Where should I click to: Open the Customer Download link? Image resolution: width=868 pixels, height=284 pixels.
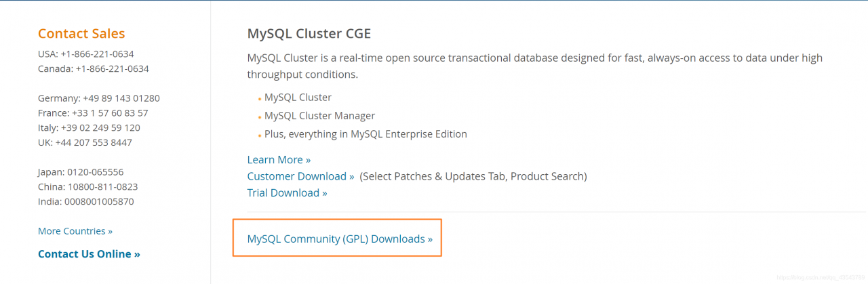(300, 176)
